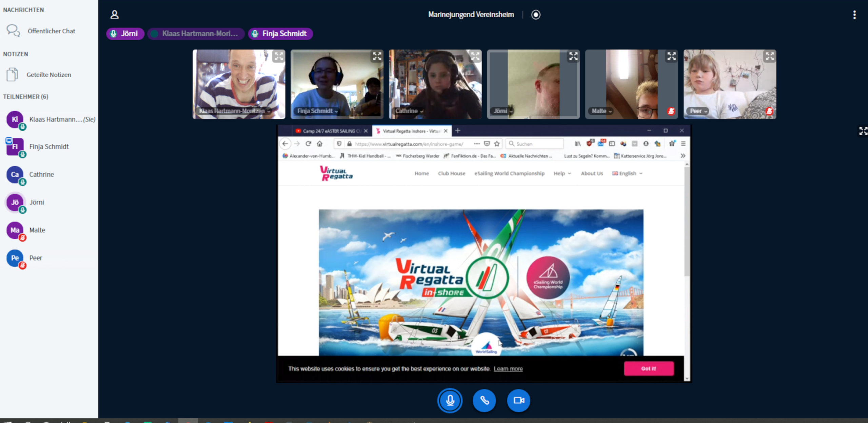The height and width of the screenshot is (423, 868).
Task: Click the recording indicator icon
Action: (x=536, y=15)
